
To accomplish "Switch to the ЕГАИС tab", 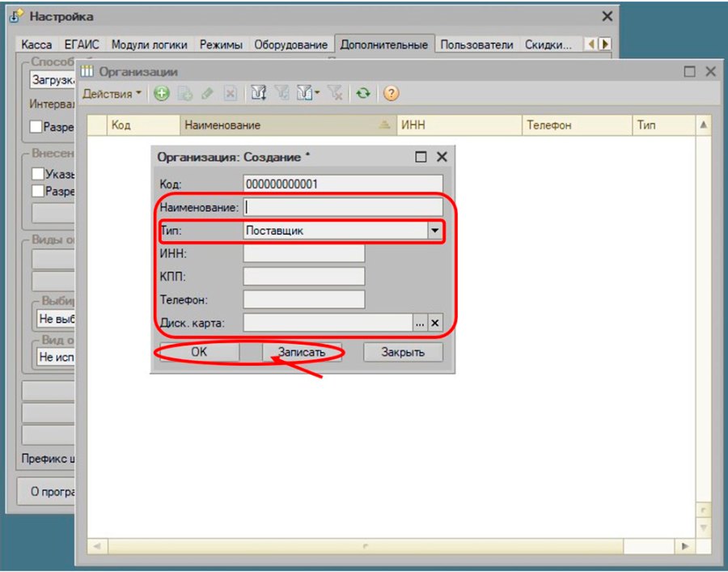I will coord(82,45).
